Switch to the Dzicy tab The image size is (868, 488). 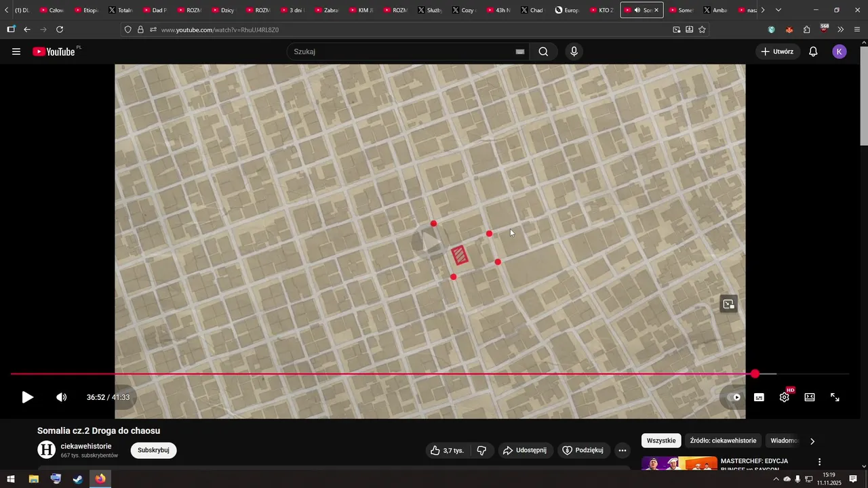point(223,10)
